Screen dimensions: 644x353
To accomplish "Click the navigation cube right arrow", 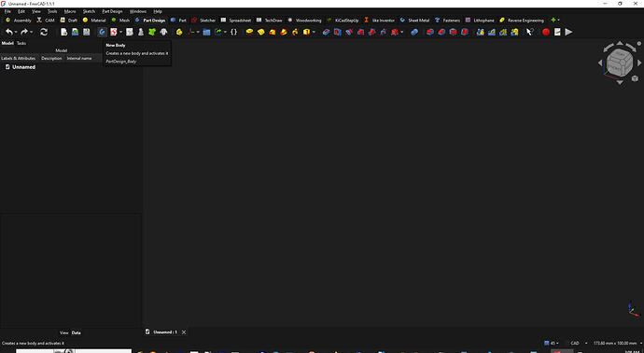I will tap(639, 63).
